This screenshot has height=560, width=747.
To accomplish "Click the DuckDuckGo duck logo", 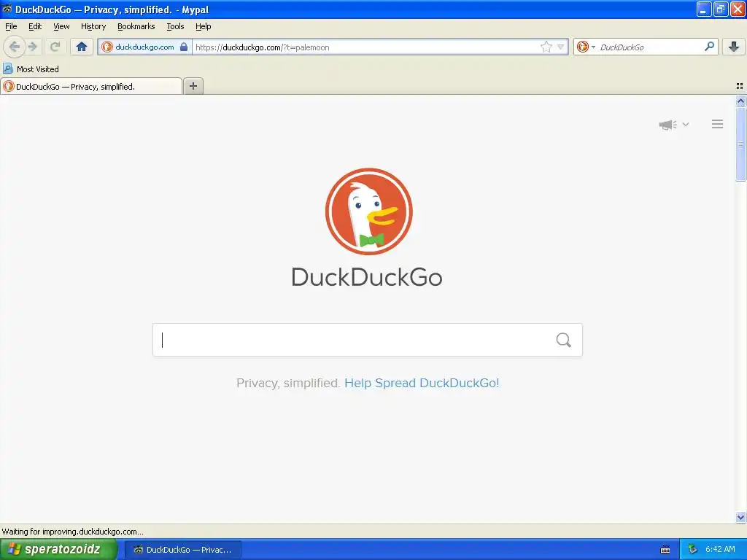I will click(368, 211).
